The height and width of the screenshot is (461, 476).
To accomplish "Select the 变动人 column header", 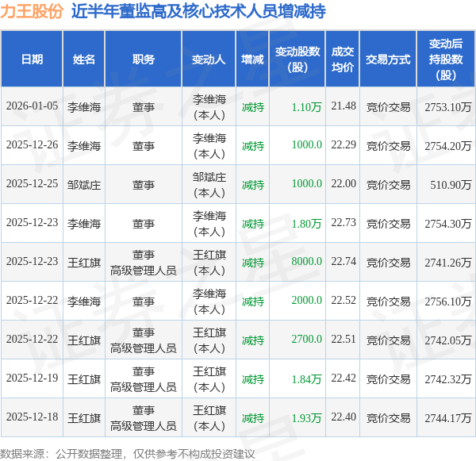I will [209, 60].
